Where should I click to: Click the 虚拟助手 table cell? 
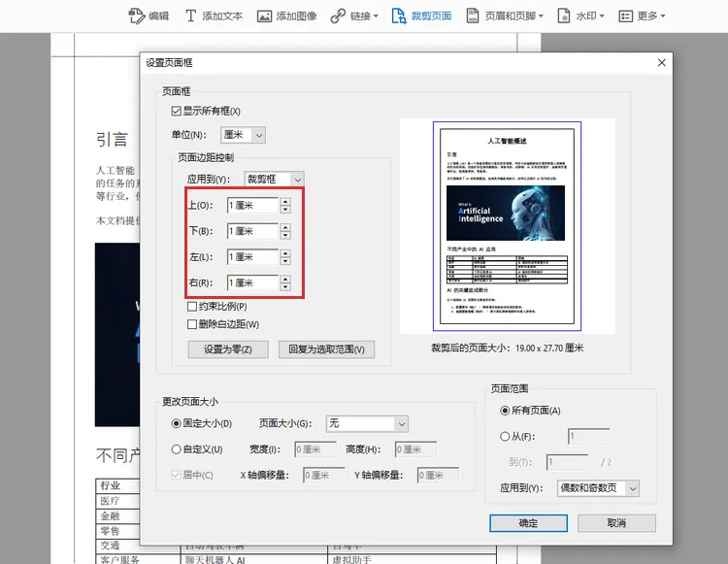click(x=352, y=560)
